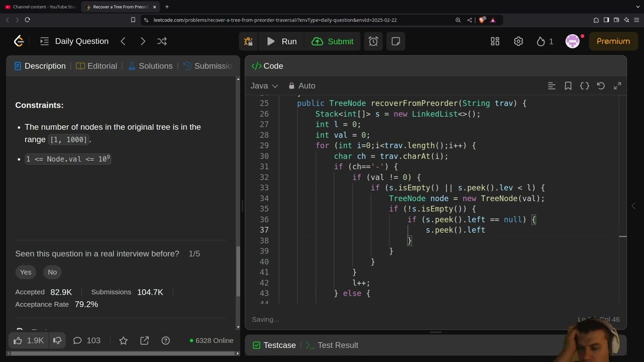Viewport: 644px width, 362px height.
Task: Click the browser address bar URL
Action: (275, 20)
